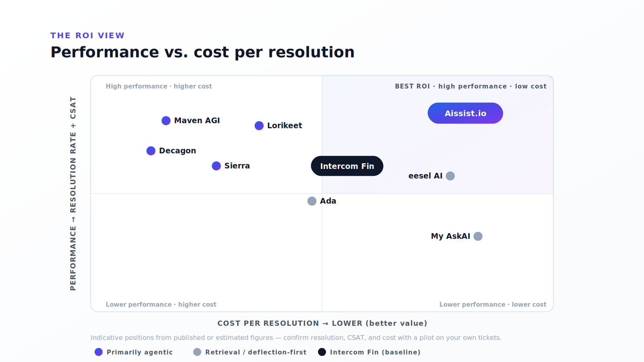Click the Lower performance lower cost label
This screenshot has height=362, width=644.
coord(493,304)
